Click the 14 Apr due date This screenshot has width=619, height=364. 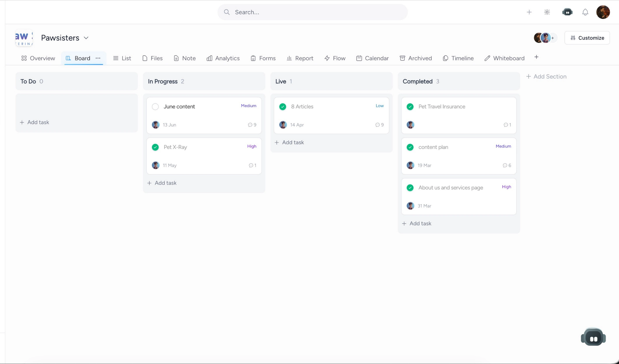(297, 125)
